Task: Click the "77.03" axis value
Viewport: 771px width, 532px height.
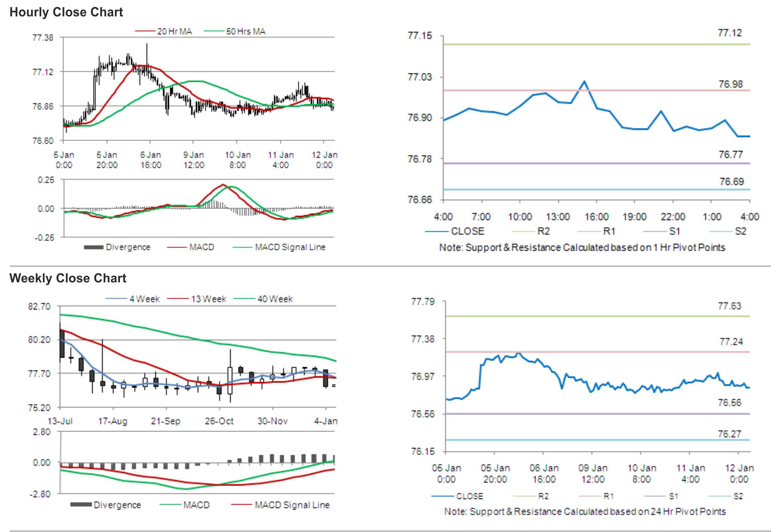Action: (419, 77)
